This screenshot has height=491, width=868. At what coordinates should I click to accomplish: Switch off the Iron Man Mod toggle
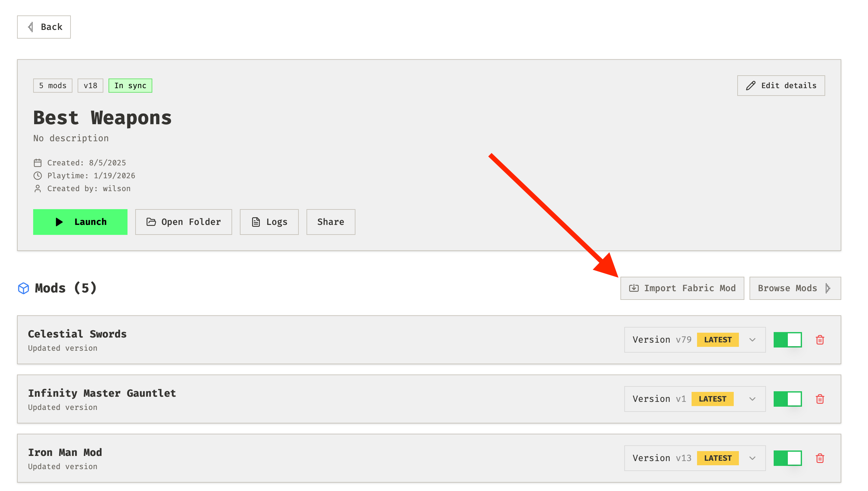[788, 458]
